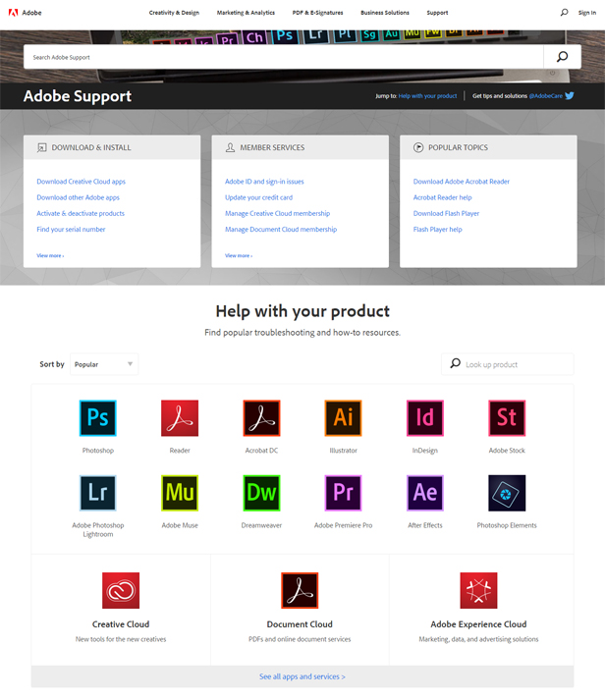Image resolution: width=605 pixels, height=700 pixels.
Task: Click Download other Adobe apps link
Action: point(79,197)
